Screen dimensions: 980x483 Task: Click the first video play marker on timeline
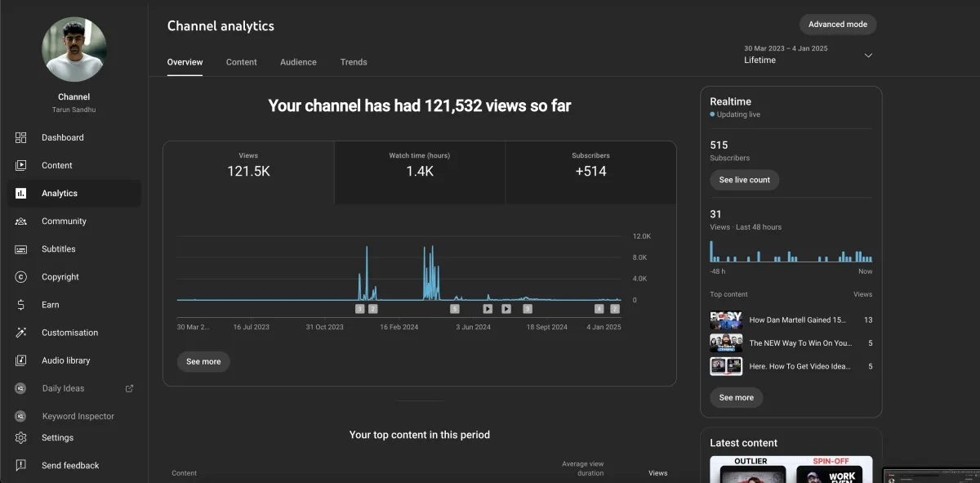click(x=488, y=309)
